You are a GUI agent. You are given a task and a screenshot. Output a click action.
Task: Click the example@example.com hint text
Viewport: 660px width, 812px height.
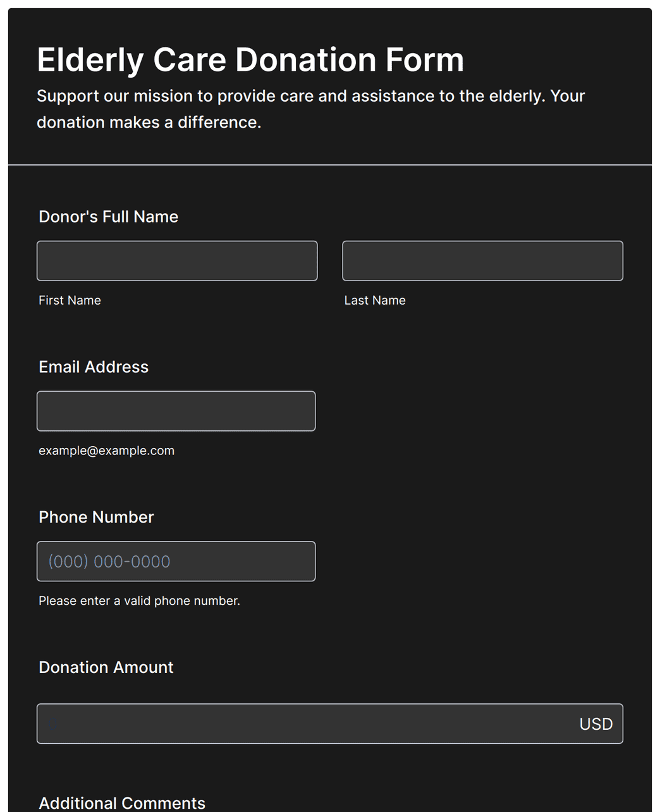pyautogui.click(x=106, y=451)
